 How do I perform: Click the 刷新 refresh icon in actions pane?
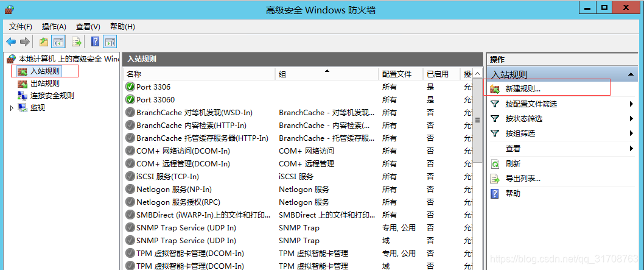tap(495, 164)
